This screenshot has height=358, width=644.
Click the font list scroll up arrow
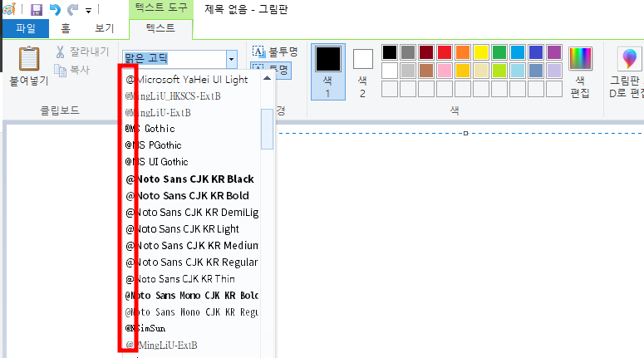click(268, 78)
